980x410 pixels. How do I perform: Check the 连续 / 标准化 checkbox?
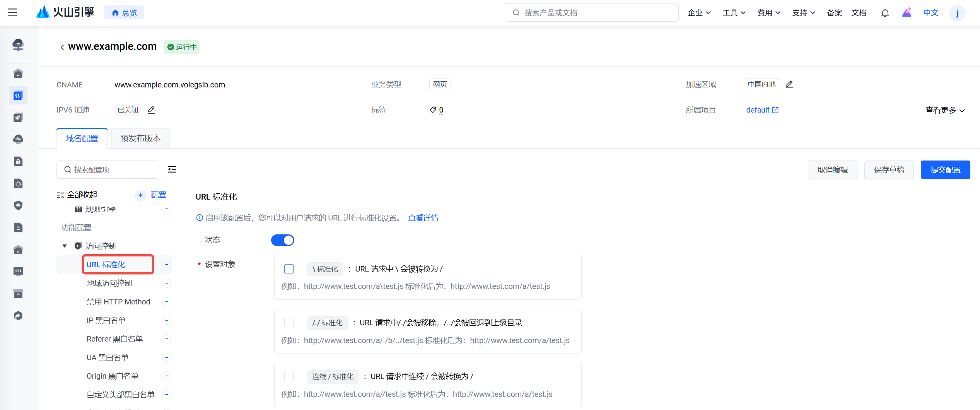coord(289,376)
